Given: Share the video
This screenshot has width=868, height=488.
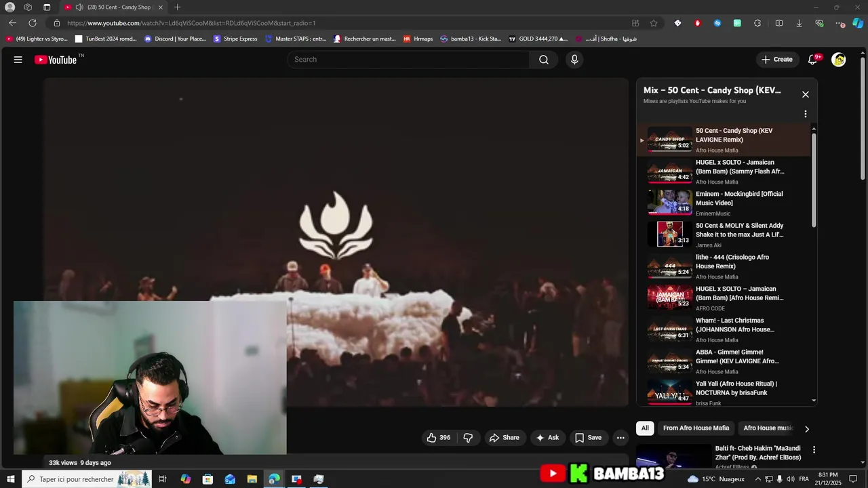Looking at the screenshot, I should 505,438.
